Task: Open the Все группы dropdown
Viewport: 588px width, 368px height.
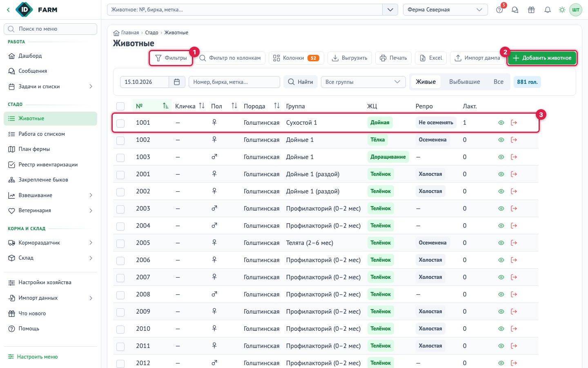Action: [363, 82]
